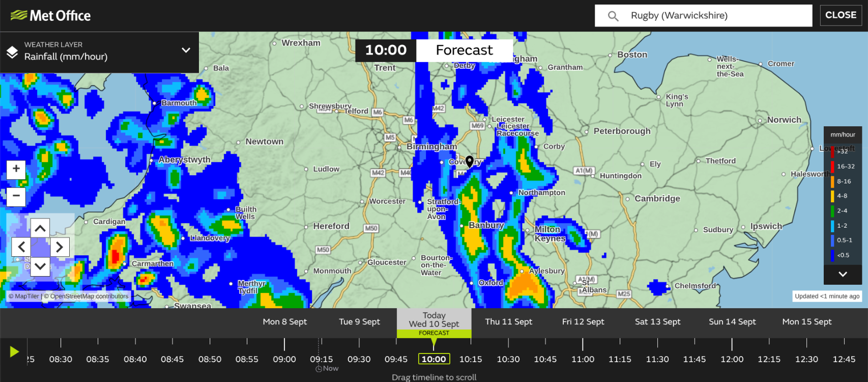Open the OpenStreetMap contributors link
This screenshot has width=868, height=382.
89,296
